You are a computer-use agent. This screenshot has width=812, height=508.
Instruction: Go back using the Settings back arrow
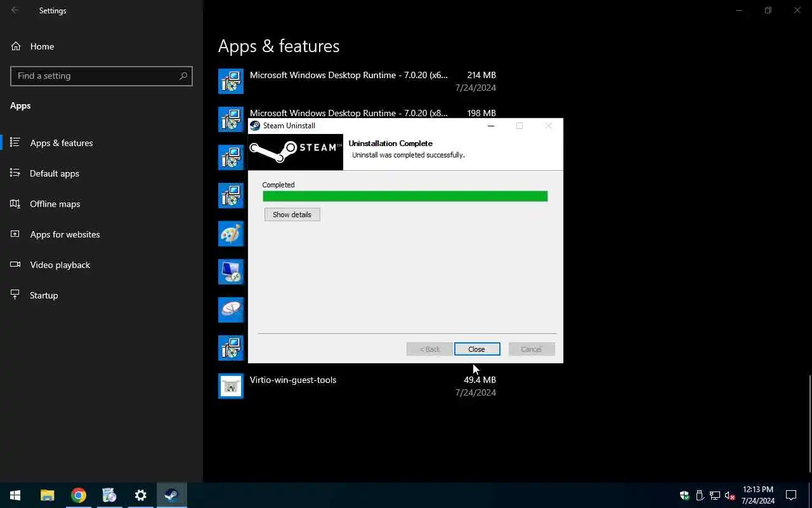[15, 11]
